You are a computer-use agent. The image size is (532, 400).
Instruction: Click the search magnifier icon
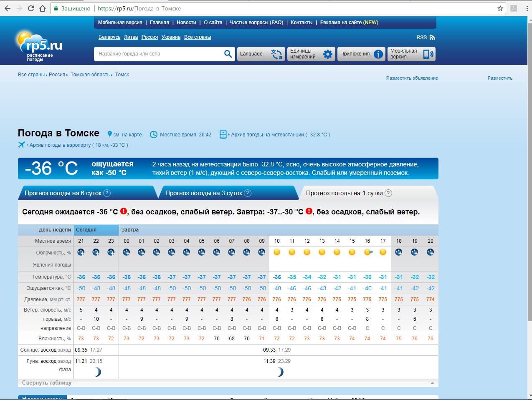228,54
